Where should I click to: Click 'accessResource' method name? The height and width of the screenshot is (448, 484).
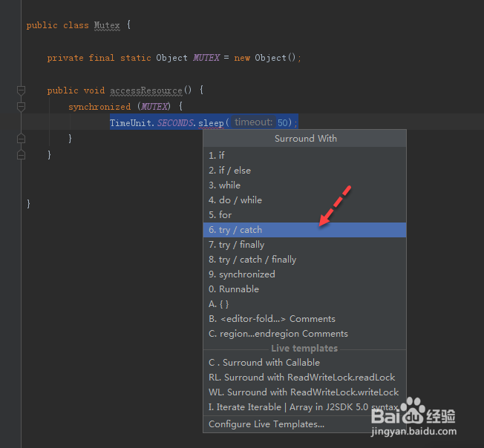[x=146, y=90]
